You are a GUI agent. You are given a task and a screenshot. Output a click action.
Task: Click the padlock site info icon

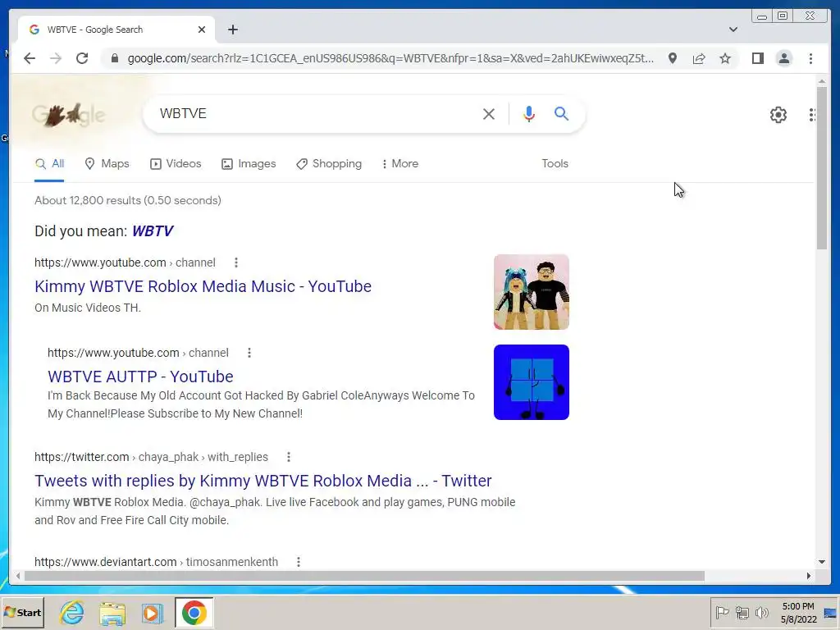[114, 58]
